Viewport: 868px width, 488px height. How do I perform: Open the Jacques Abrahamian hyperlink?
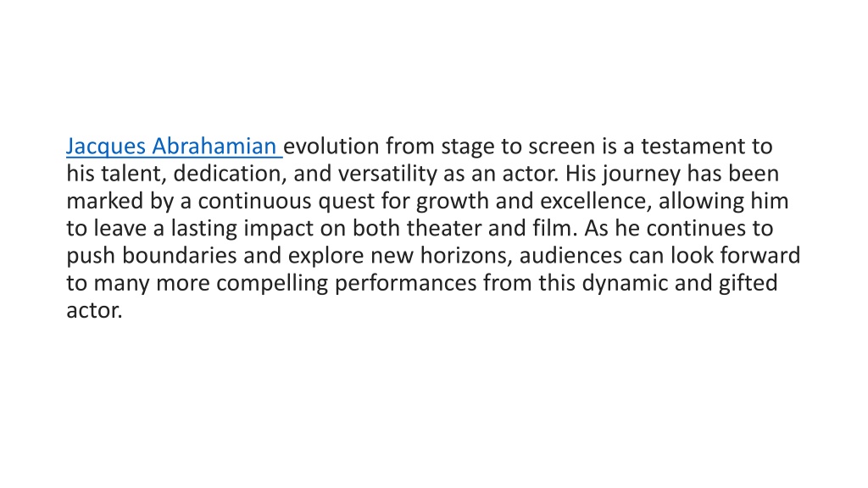pyautogui.click(x=171, y=147)
